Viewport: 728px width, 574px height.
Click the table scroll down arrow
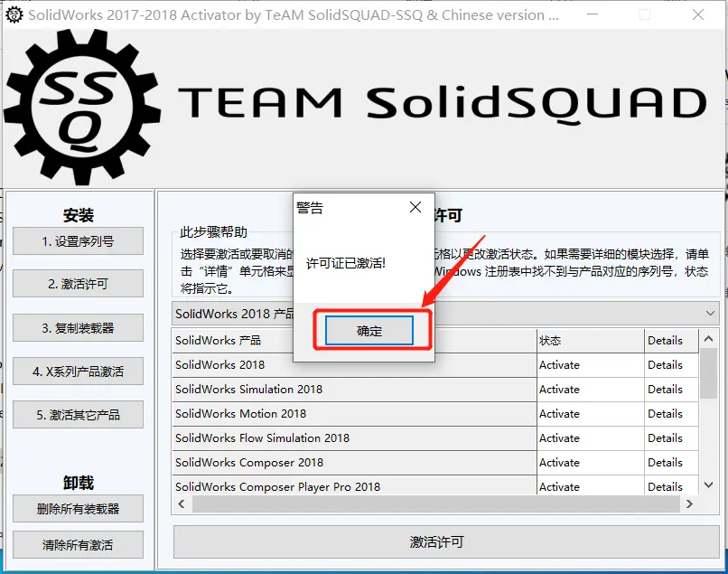(x=708, y=485)
